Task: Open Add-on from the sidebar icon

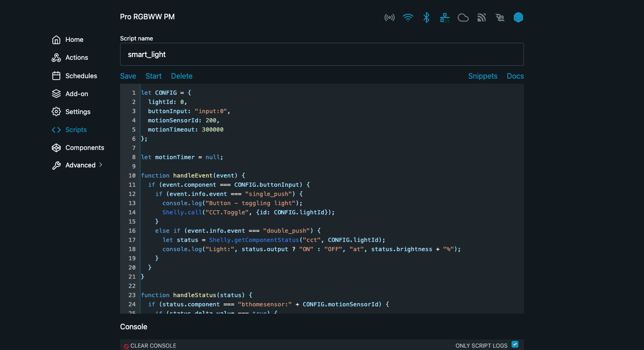Action: [x=56, y=93]
